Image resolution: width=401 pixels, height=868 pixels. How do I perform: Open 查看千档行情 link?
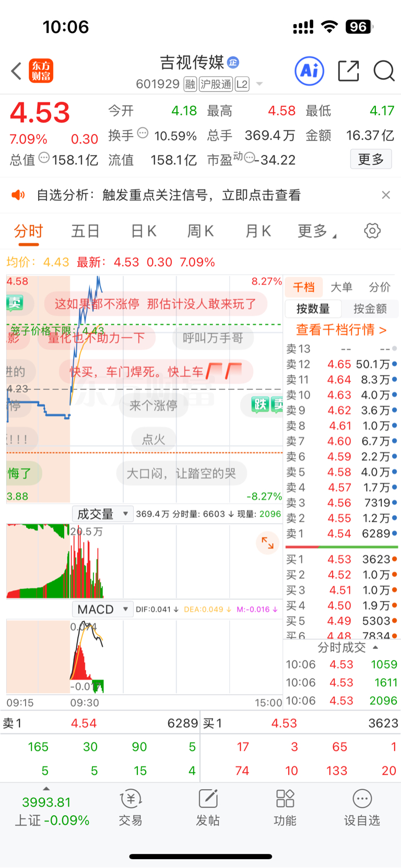click(341, 330)
